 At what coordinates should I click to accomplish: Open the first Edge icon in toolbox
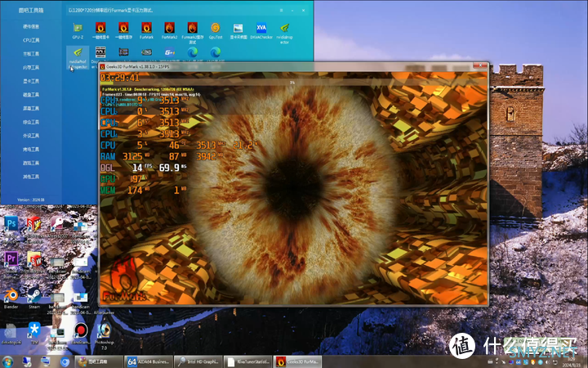click(193, 52)
